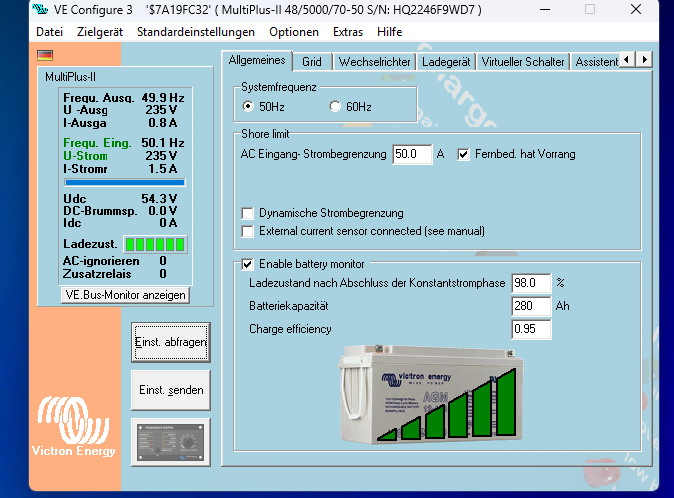Screen dimensions: 674x498
Task: Click the Batteriekapazität input field
Action: pyautogui.click(x=531, y=306)
